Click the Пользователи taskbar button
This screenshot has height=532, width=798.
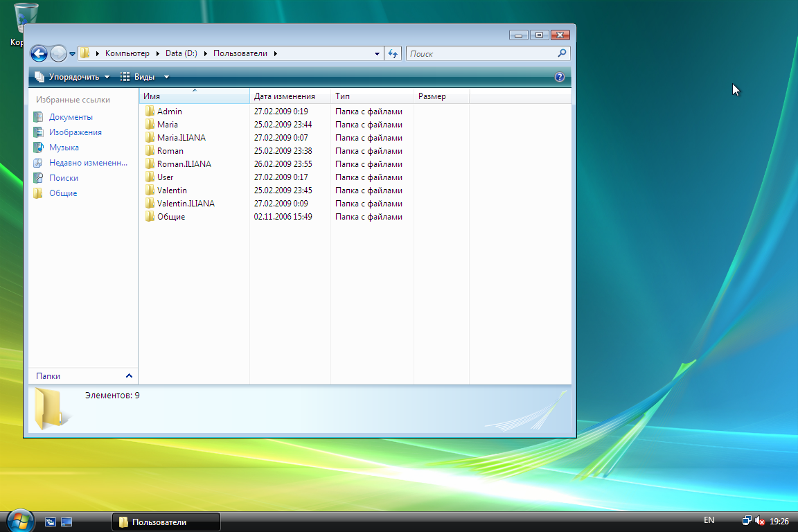point(166,522)
